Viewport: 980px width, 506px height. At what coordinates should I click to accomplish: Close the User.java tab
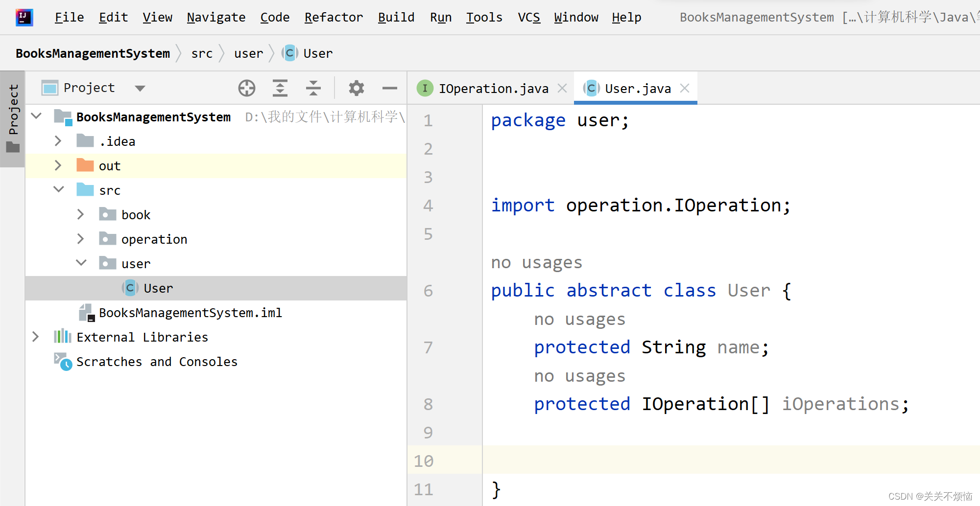coord(685,88)
